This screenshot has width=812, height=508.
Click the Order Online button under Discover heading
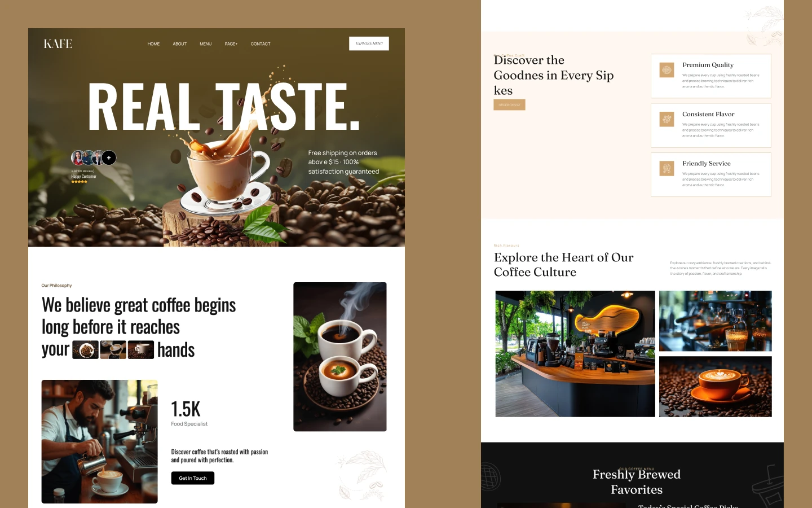tap(509, 104)
